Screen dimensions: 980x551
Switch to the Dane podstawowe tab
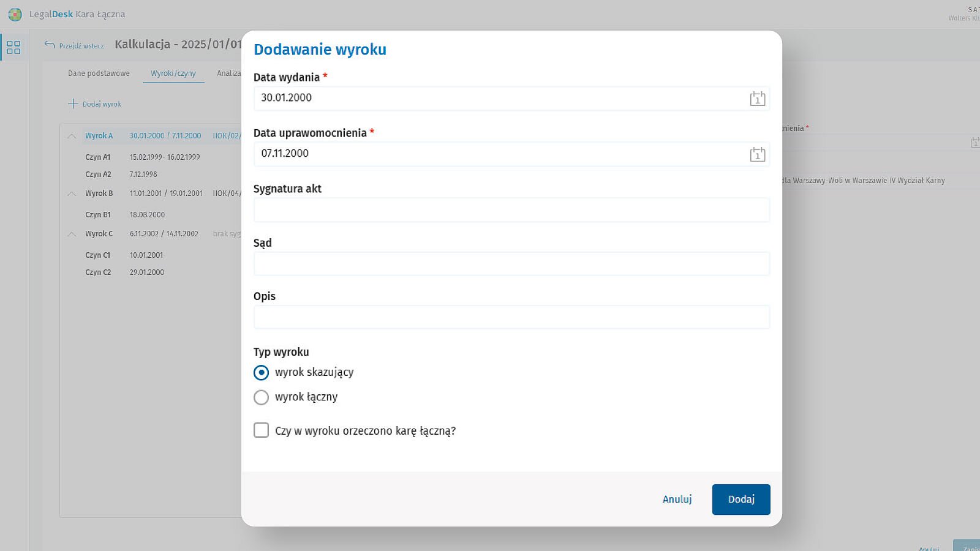coord(99,73)
